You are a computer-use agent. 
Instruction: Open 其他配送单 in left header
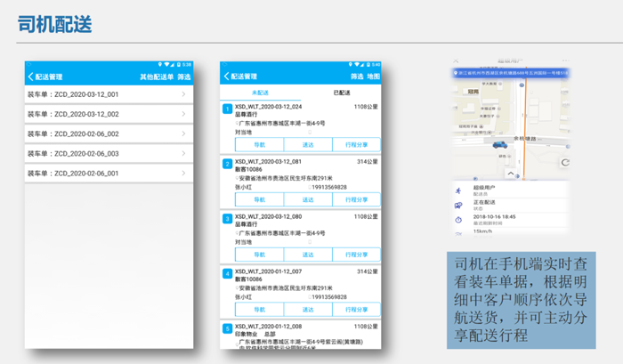point(156,77)
